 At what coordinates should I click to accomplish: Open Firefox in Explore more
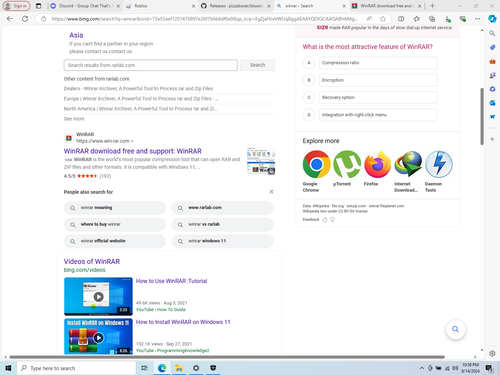(377, 164)
